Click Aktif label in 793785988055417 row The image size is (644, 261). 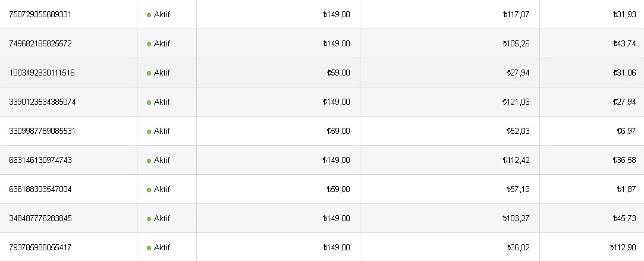162,247
